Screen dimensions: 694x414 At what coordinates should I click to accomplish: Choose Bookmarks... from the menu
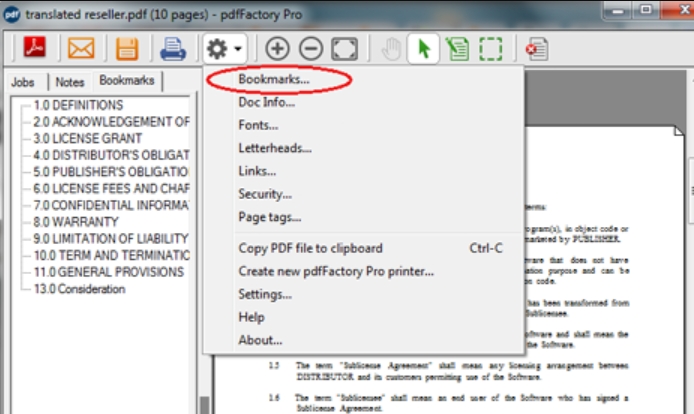[274, 79]
